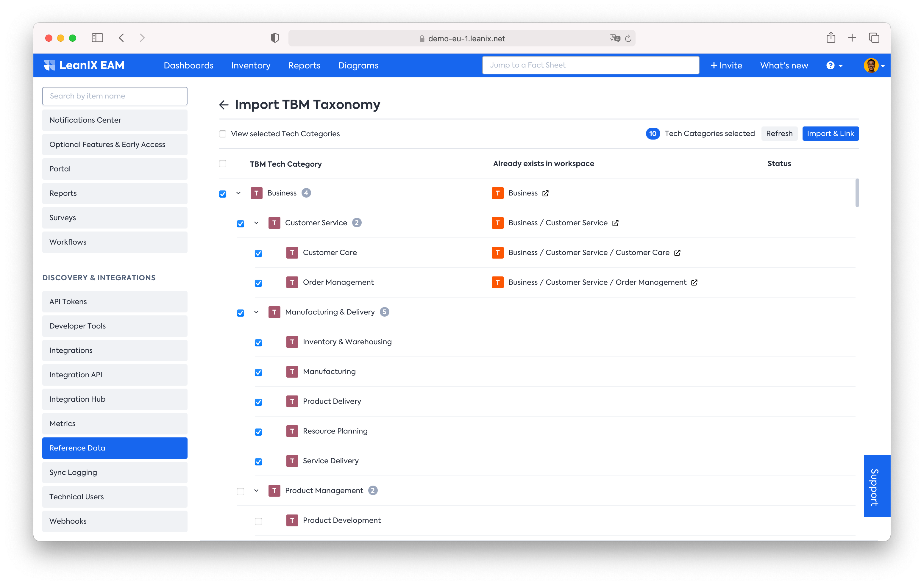Open the Inventory menu
924x585 pixels.
pos(251,65)
